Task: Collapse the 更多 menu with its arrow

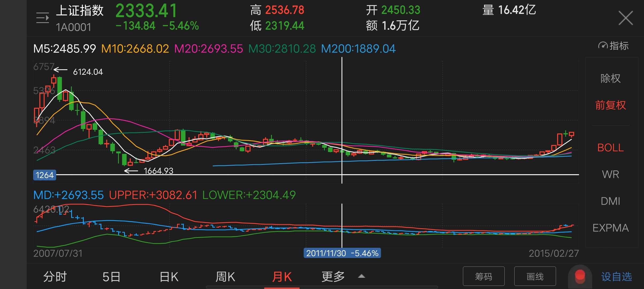Action: pyautogui.click(x=362, y=276)
